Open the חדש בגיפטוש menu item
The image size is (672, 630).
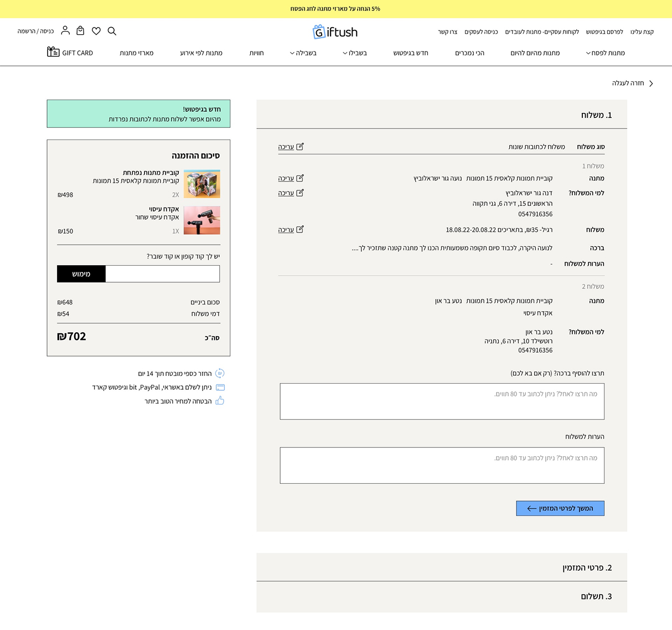tap(411, 53)
